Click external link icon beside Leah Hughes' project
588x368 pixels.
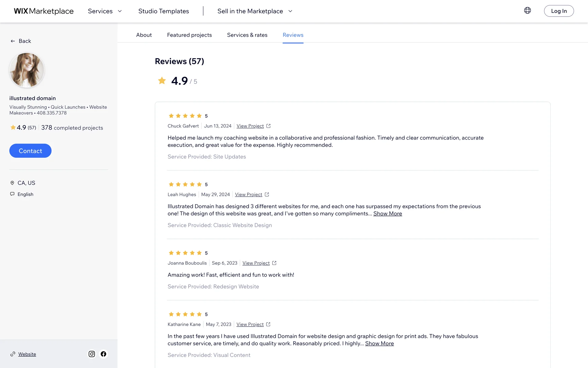[x=267, y=194]
